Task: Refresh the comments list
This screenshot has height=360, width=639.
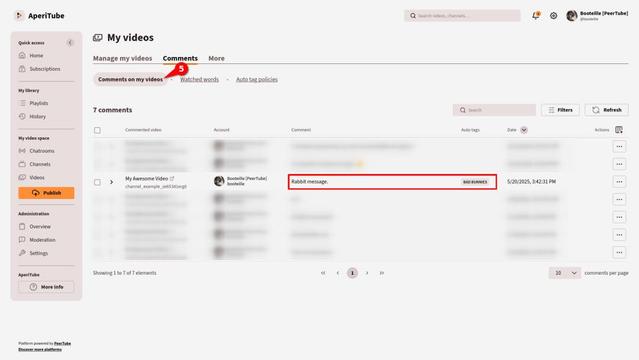Action: click(607, 110)
